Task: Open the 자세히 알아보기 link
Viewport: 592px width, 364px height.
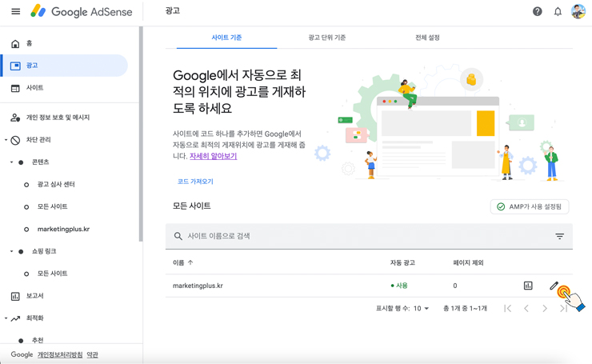Action: 214,156
